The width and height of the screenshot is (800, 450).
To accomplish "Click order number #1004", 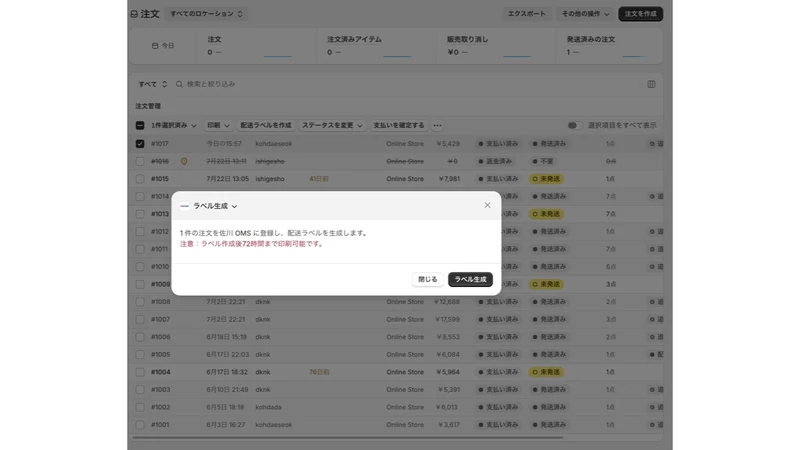I will coord(161,372).
